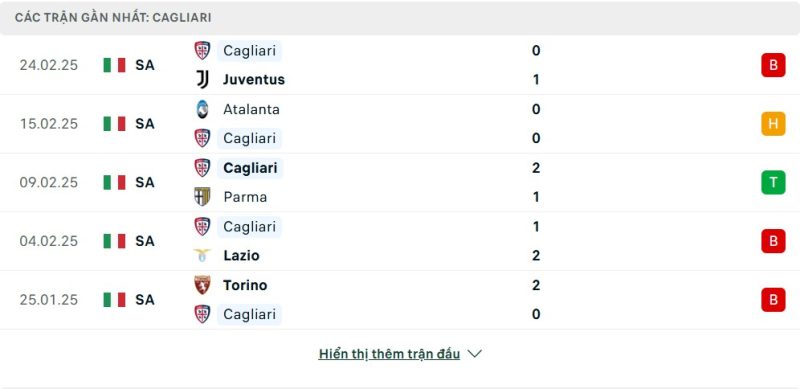Open the 09.02.25 Cagliari vs Parma match row
This screenshot has width=800, height=389.
pyautogui.click(x=400, y=182)
